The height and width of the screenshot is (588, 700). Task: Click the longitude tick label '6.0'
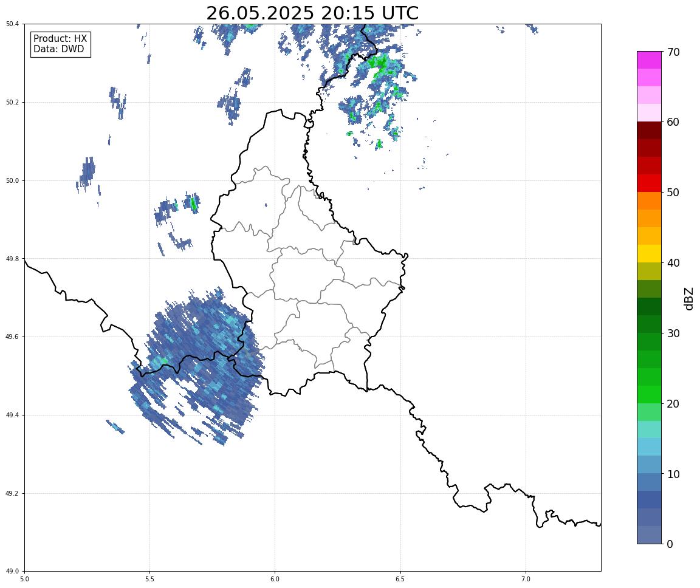click(275, 579)
